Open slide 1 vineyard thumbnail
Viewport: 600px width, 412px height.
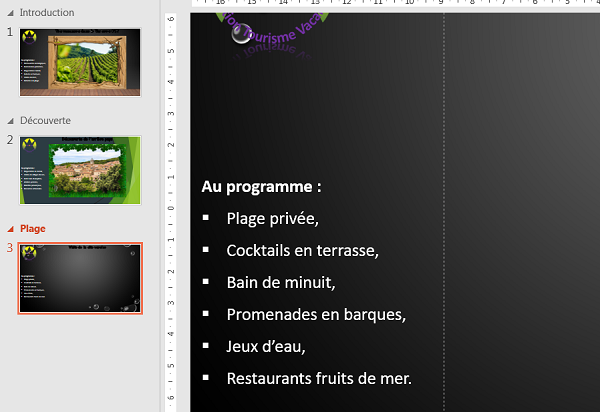[x=80, y=62]
